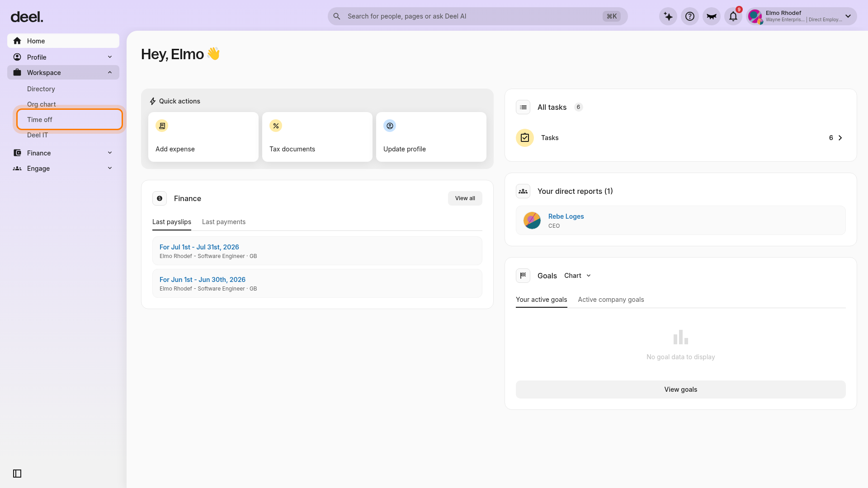Open Directory under Workspace
868x488 pixels.
(x=41, y=89)
